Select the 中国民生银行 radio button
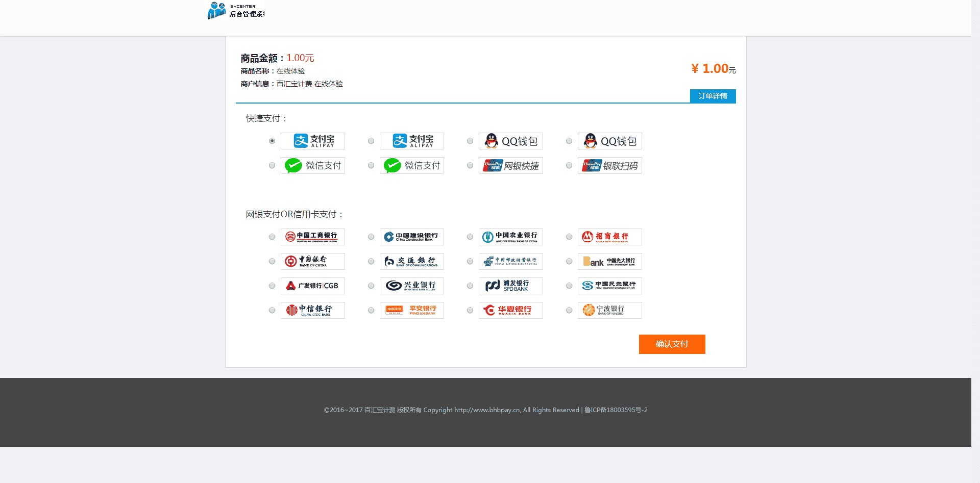The width and height of the screenshot is (980, 483). tap(569, 286)
